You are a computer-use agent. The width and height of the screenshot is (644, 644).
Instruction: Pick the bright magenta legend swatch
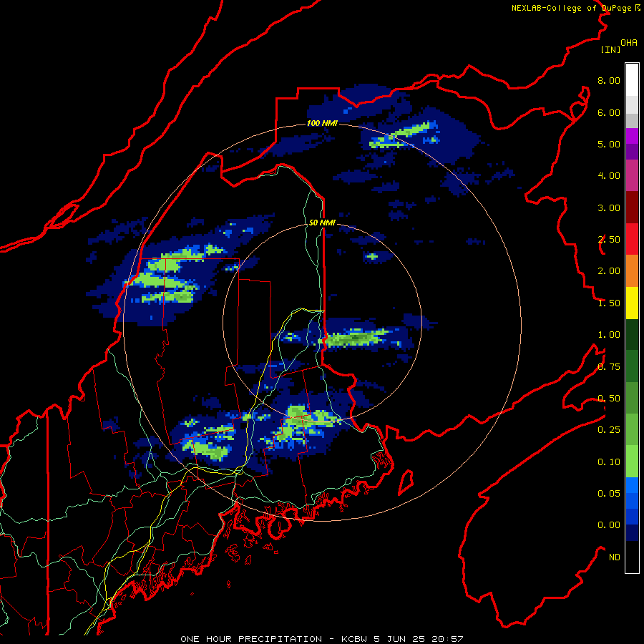click(x=632, y=136)
